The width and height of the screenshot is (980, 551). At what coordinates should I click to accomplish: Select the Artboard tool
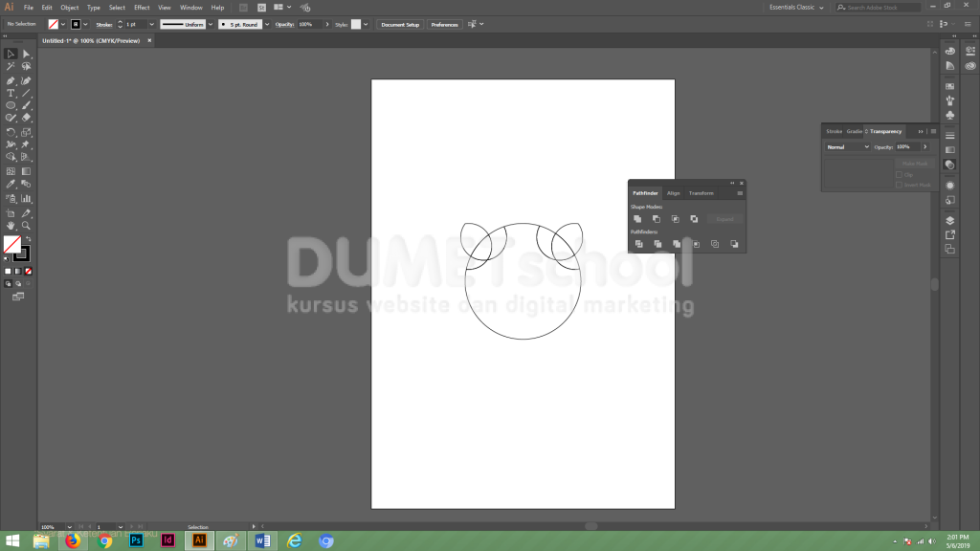(11, 213)
